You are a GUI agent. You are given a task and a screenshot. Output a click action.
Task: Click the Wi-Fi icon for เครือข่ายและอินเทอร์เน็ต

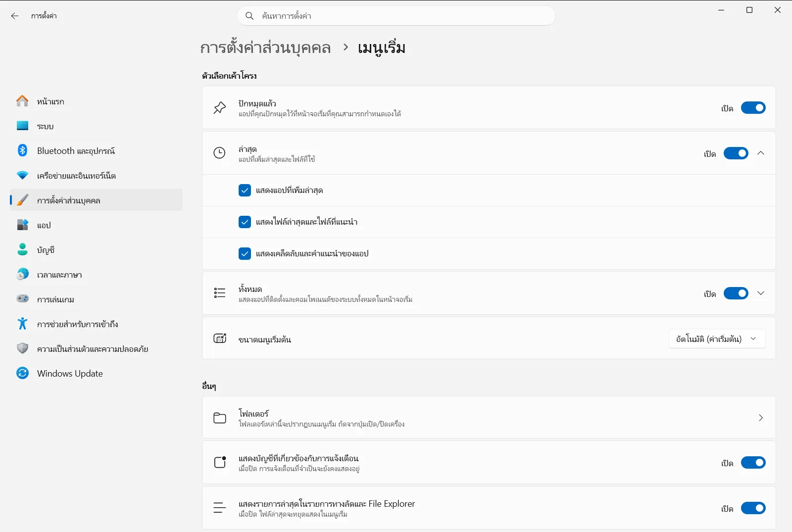(22, 175)
